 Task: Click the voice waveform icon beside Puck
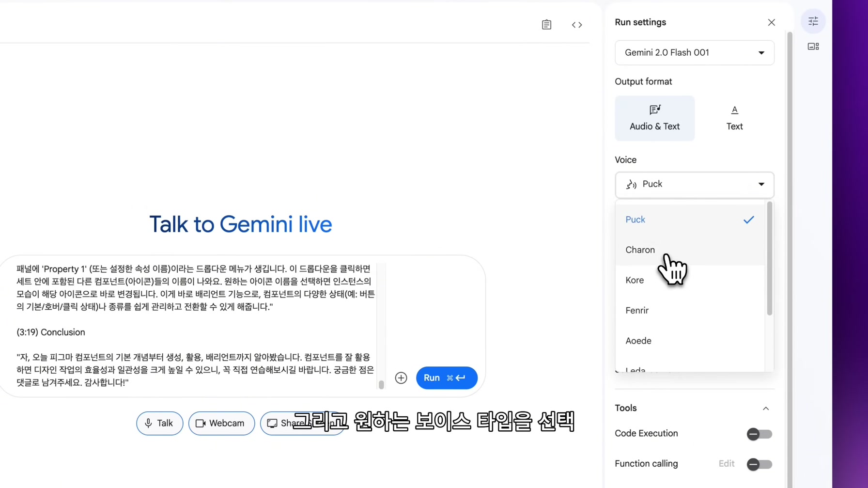[x=631, y=184]
